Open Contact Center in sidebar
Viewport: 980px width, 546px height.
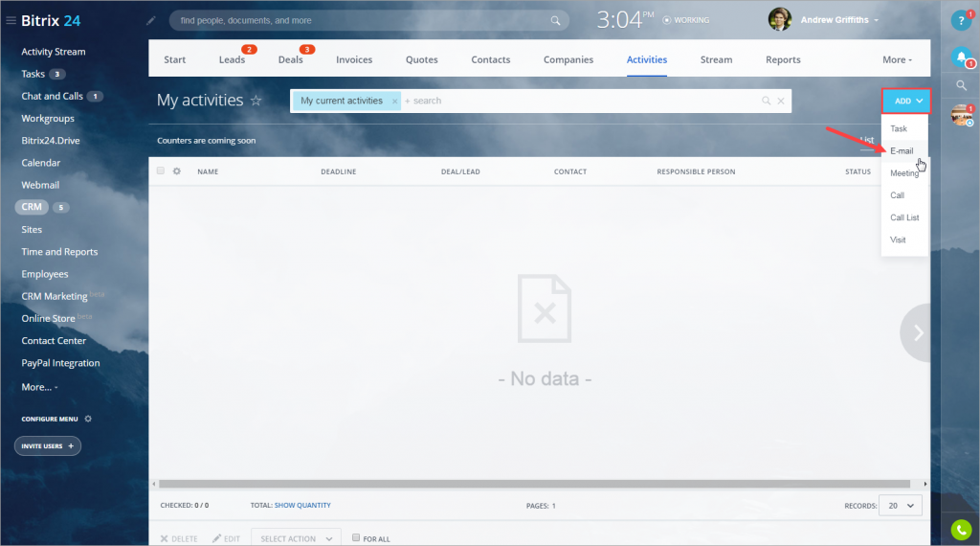click(54, 341)
